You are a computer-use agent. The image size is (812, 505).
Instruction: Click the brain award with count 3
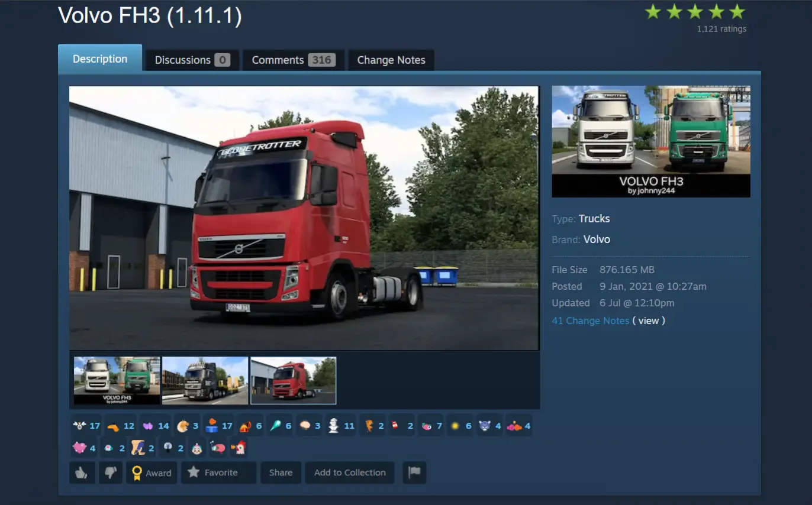(x=310, y=425)
